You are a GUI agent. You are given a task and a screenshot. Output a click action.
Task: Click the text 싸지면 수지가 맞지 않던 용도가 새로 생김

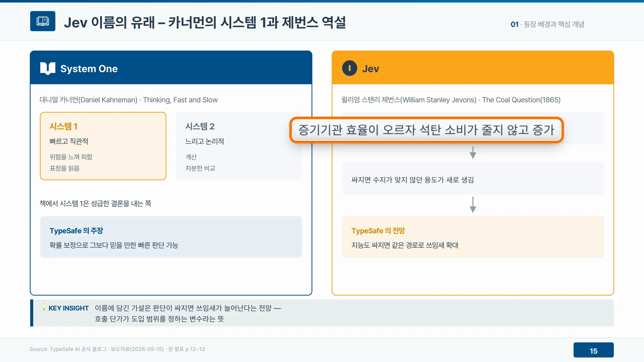tap(413, 180)
